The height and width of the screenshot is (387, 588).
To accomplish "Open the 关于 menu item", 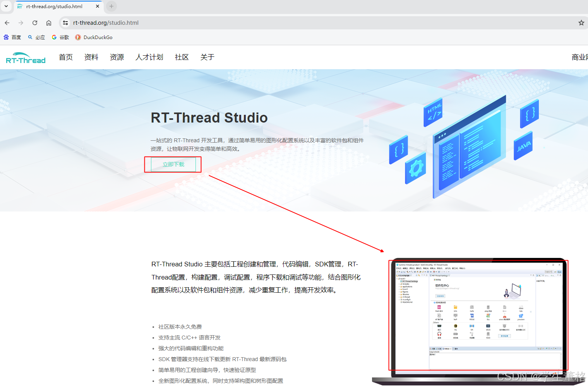I will pos(207,57).
